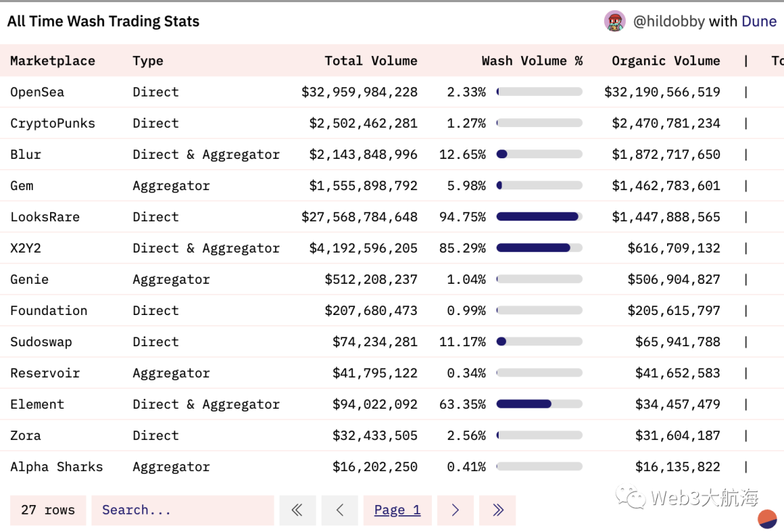This screenshot has width=784, height=532.
Task: Select the Element marketplace cell
Action: (37, 404)
